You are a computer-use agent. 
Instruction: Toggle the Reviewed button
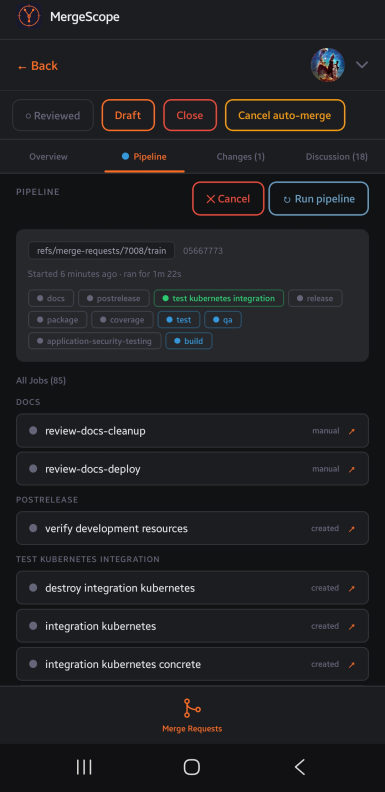tap(53, 115)
